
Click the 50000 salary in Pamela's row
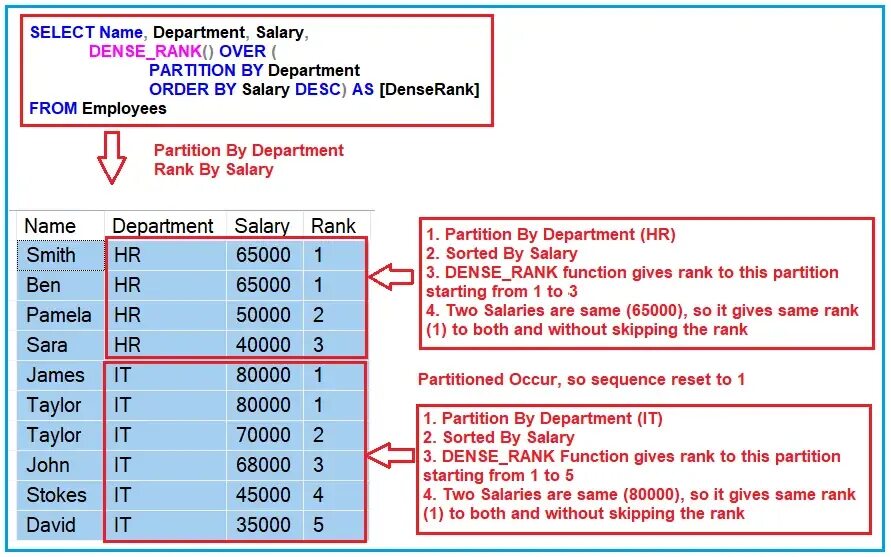(x=265, y=315)
